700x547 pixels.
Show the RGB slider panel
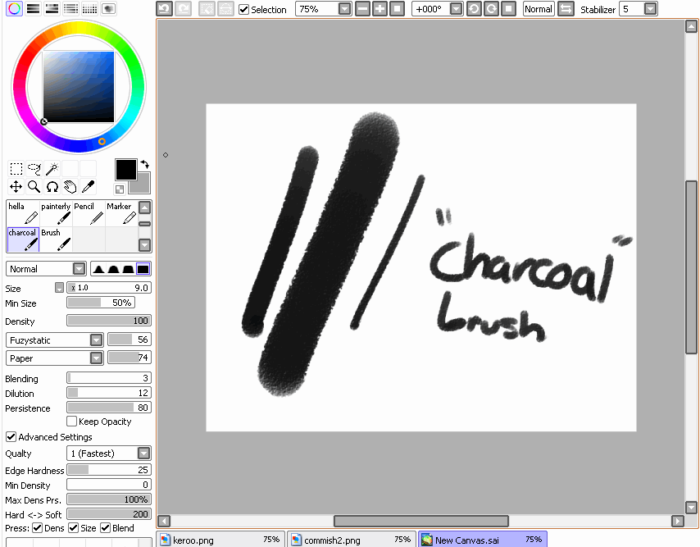click(x=33, y=8)
